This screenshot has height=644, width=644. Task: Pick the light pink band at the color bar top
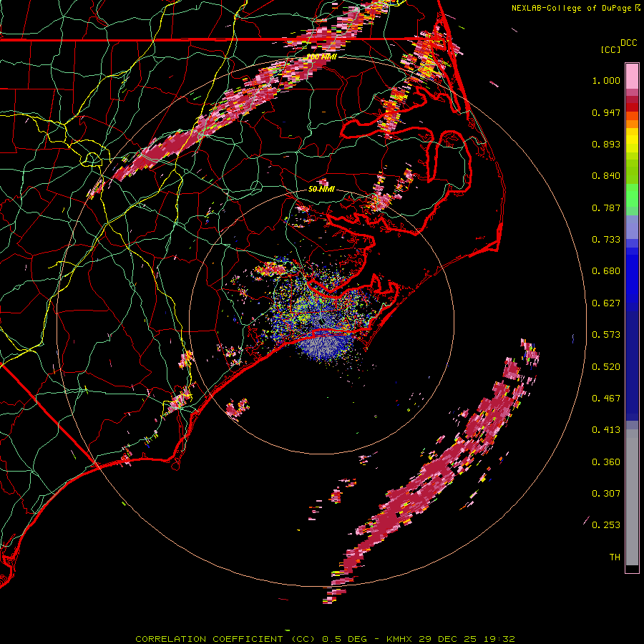(632, 76)
